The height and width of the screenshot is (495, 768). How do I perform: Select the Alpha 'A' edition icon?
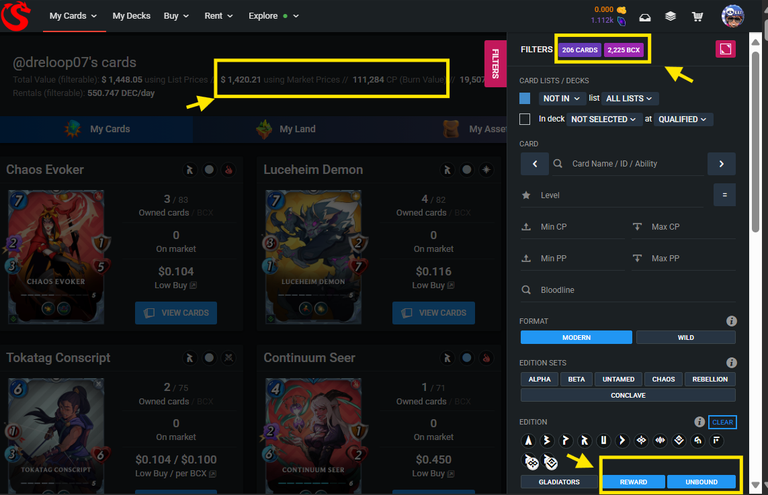tap(528, 440)
